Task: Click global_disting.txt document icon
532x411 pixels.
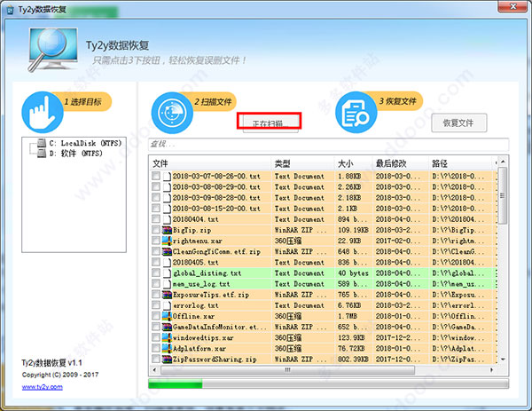Action: pos(167,273)
